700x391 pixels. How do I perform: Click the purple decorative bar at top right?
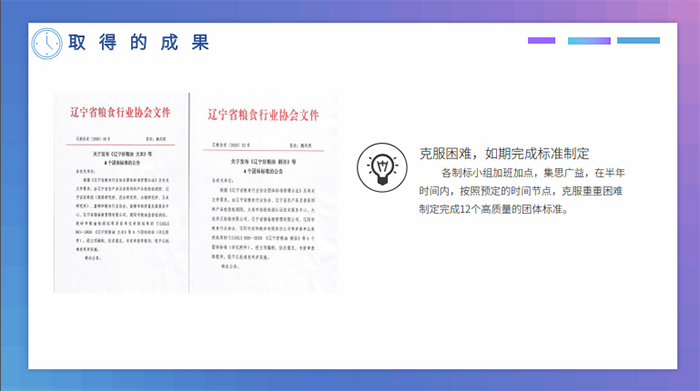tap(541, 40)
